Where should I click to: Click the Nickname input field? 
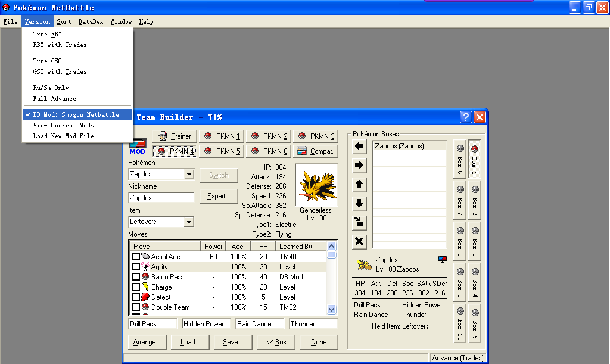click(x=161, y=198)
